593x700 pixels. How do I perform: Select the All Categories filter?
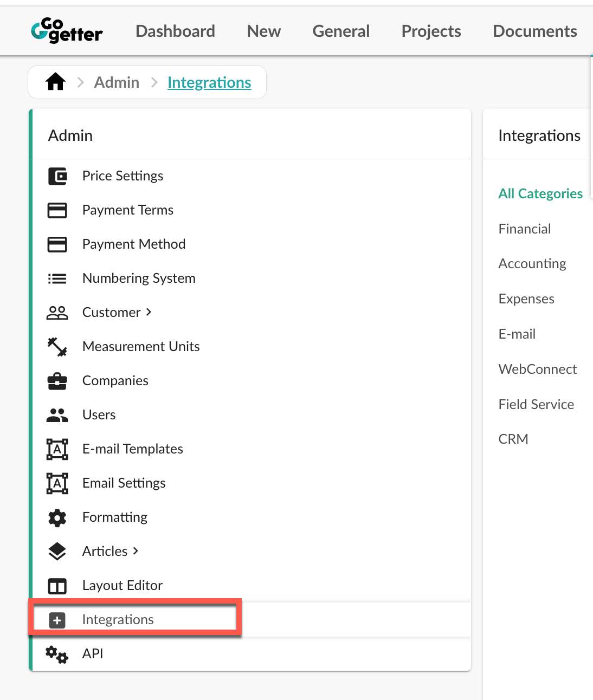[540, 193]
